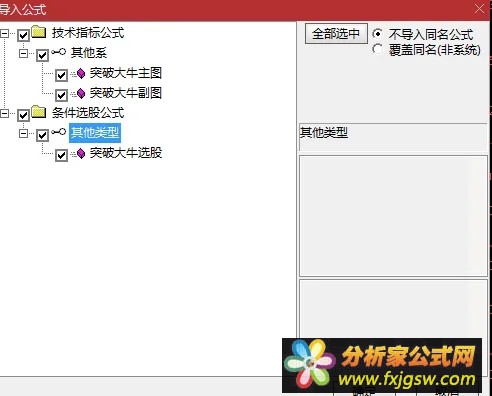Collapse the 其他系 tree node
The height and width of the screenshot is (396, 492).
23,53
